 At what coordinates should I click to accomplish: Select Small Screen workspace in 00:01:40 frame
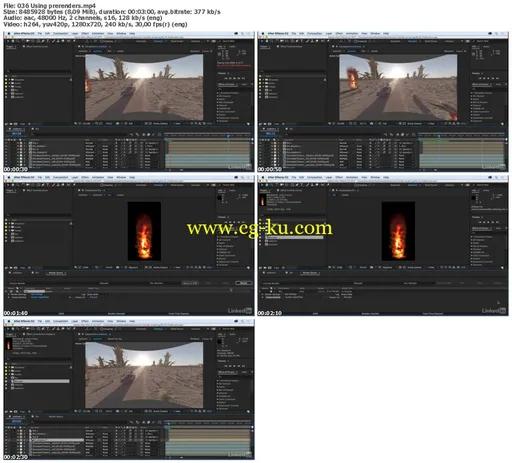coord(177,185)
